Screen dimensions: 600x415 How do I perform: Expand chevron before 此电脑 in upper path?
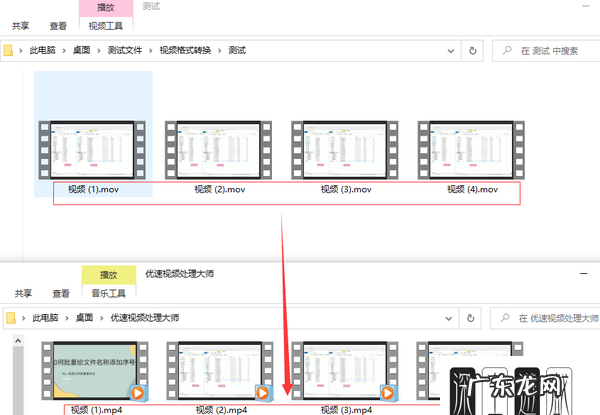point(21,50)
